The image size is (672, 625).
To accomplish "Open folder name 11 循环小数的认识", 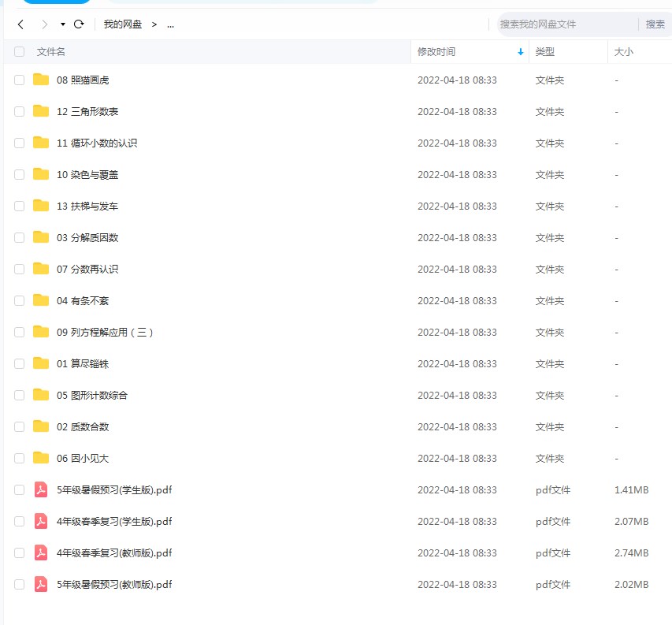I will 97,143.
